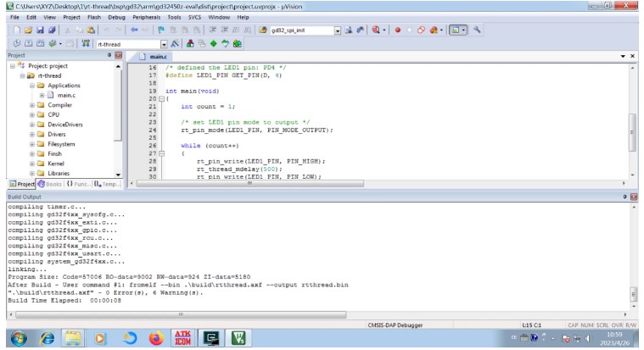Open Options for Target with the magic wand
The image size is (644, 350).
(x=175, y=43)
